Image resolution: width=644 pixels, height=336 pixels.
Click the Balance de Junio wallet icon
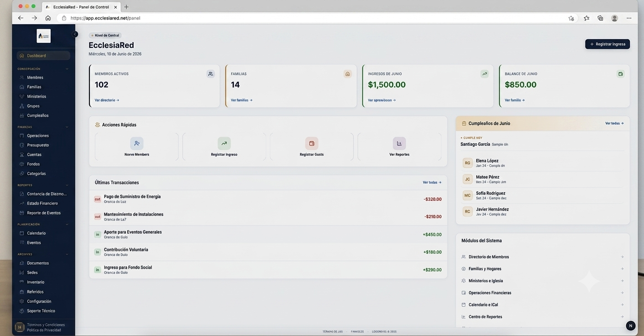[x=620, y=73]
